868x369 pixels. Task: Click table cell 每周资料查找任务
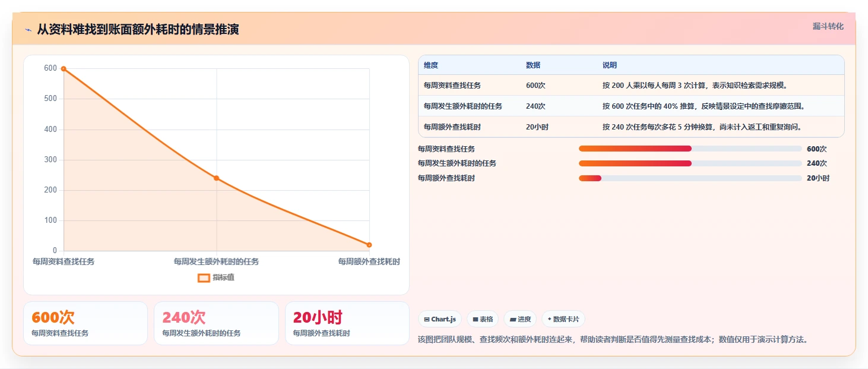tap(452, 86)
